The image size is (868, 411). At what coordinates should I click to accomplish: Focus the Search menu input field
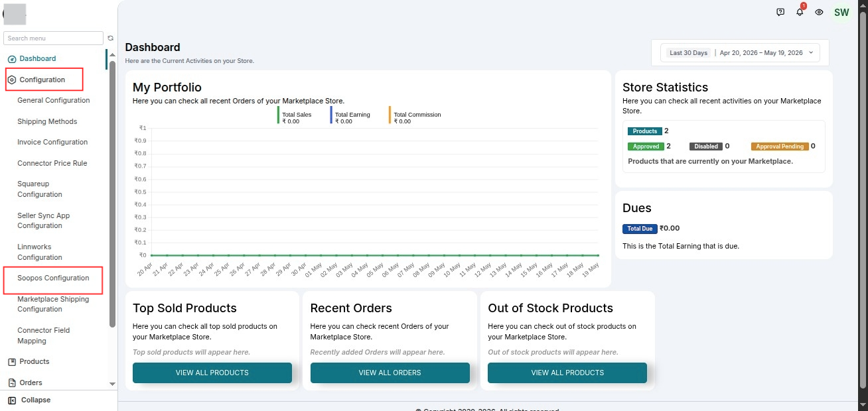point(54,38)
